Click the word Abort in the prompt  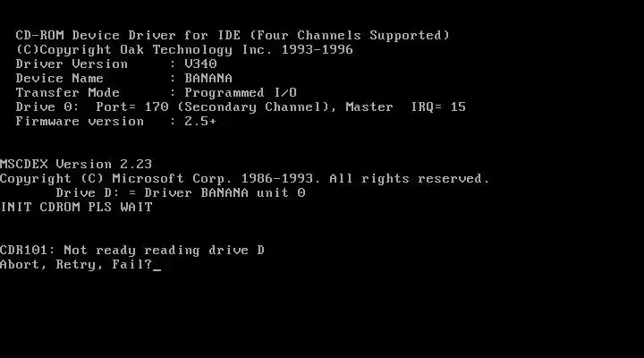click(x=20, y=264)
